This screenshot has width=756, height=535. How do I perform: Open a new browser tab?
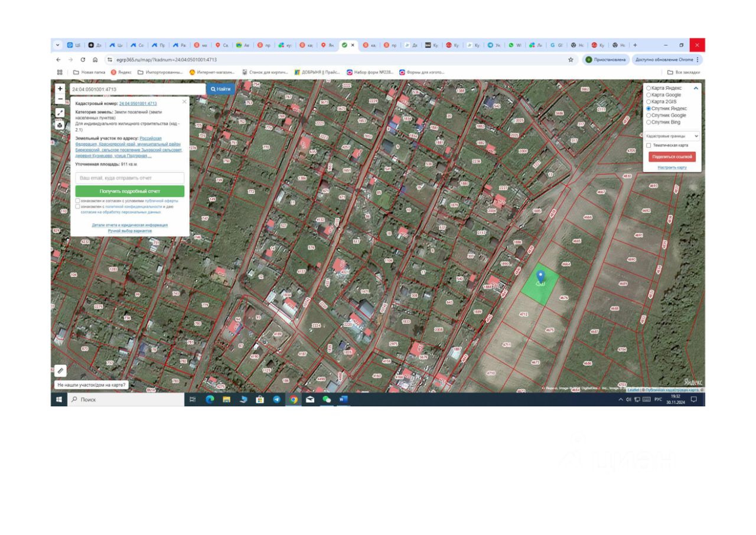[x=635, y=45]
